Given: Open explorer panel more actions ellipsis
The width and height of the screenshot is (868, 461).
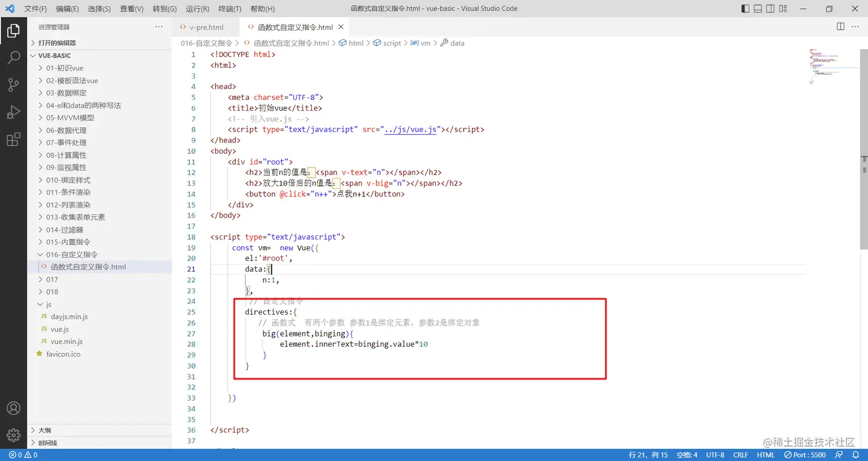Looking at the screenshot, I should (x=159, y=27).
